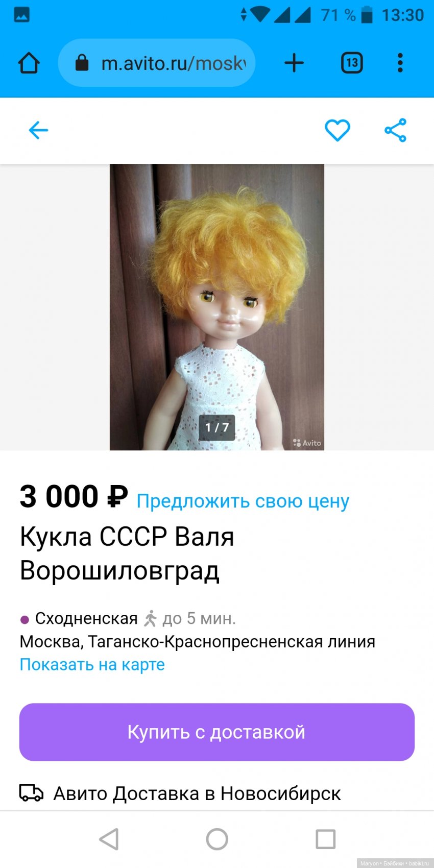434x868 pixels.
Task: Open recent apps with square button
Action: point(325,839)
